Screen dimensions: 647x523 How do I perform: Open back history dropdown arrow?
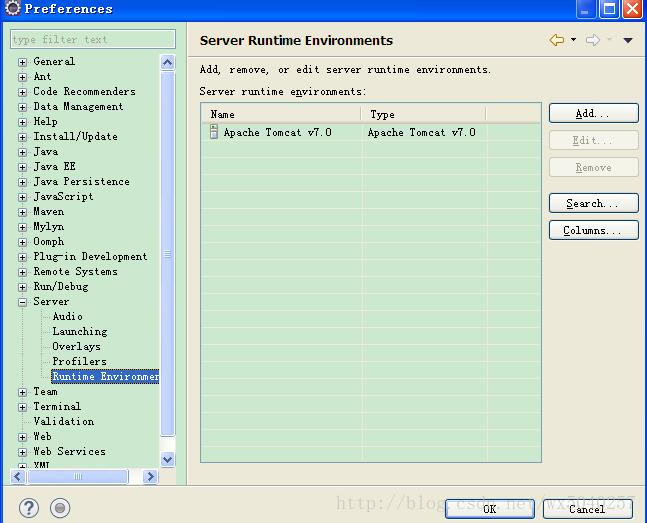click(573, 40)
